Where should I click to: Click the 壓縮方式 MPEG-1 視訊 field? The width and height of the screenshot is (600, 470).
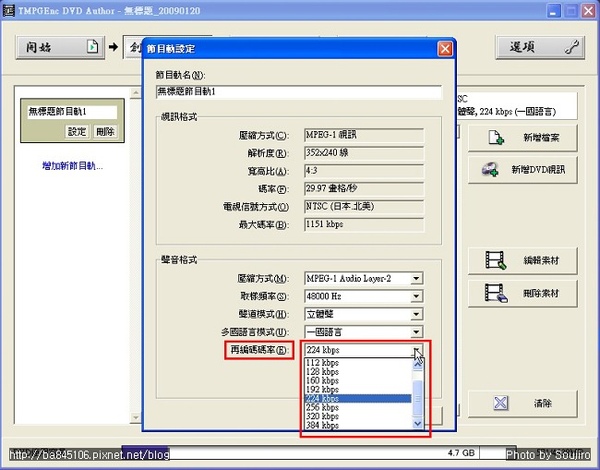364,135
